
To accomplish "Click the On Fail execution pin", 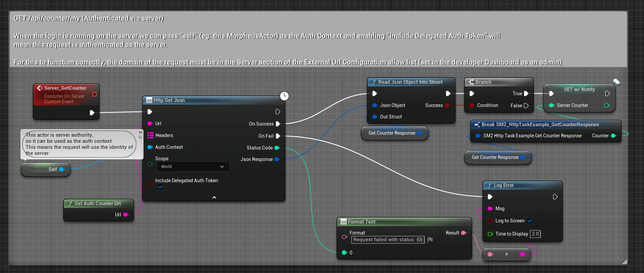I will coord(278,136).
